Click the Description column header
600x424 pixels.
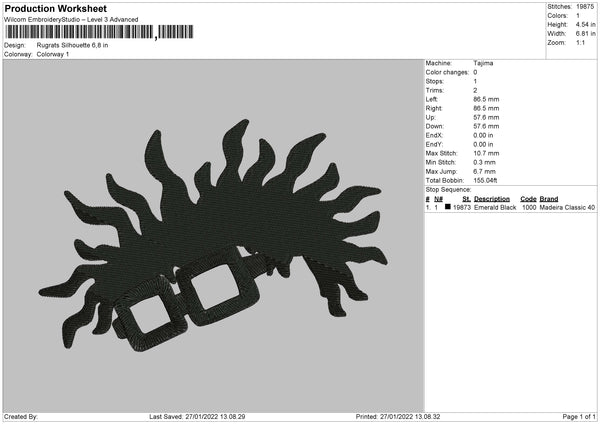click(x=492, y=199)
